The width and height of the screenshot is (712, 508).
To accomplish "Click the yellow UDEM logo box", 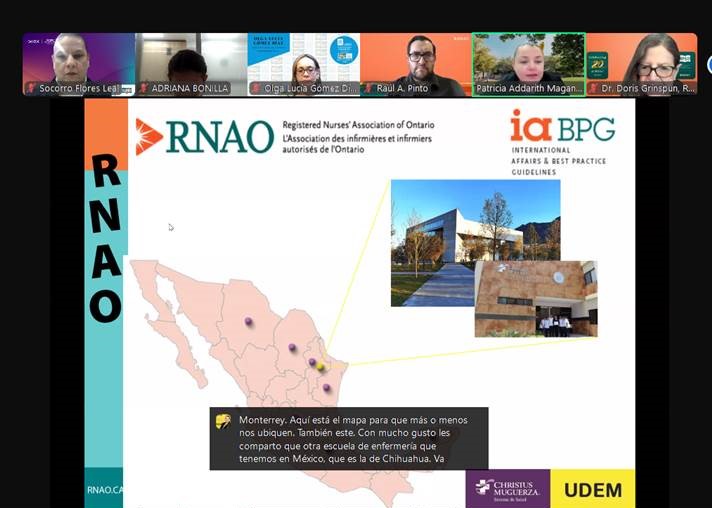I will coord(593,489).
